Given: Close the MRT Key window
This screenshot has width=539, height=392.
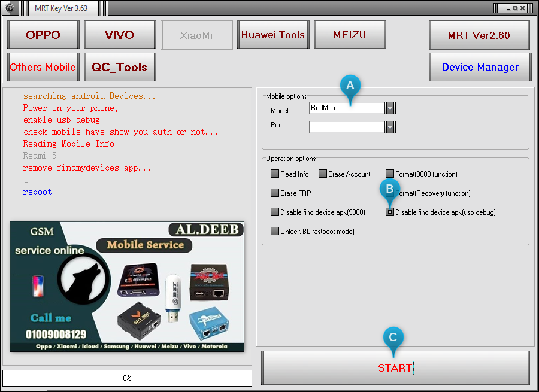Looking at the screenshot, I should click(522, 8).
